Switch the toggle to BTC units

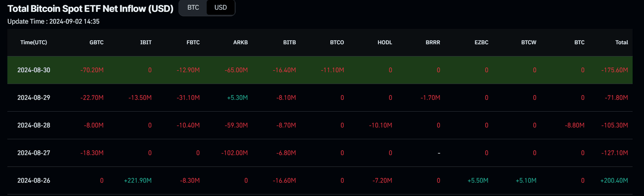coord(193,8)
